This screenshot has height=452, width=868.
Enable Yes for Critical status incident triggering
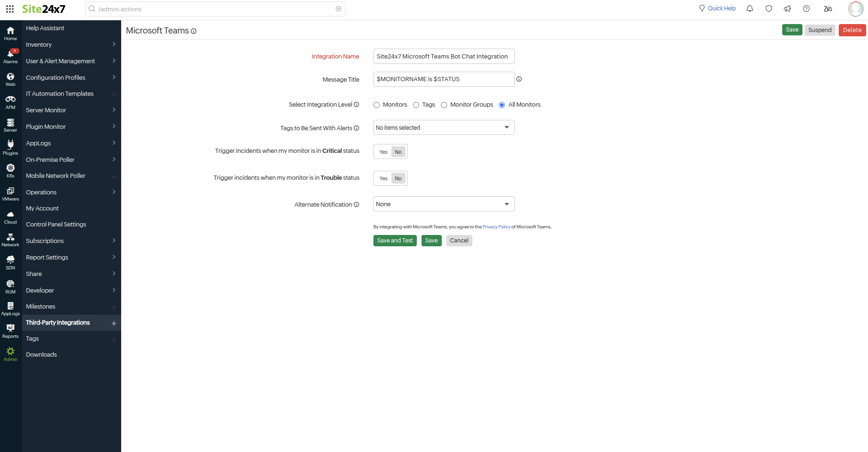coord(383,151)
